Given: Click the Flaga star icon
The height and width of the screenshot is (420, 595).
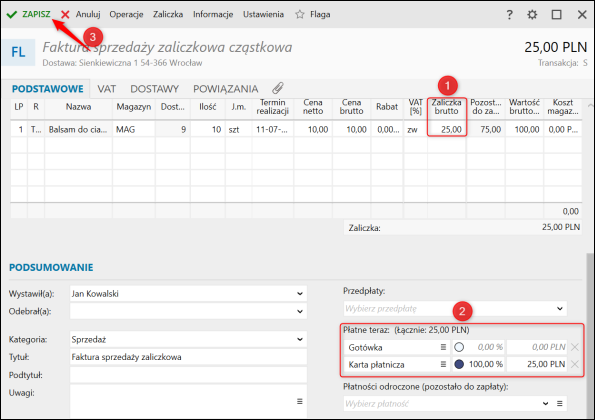Looking at the screenshot, I should tap(300, 14).
